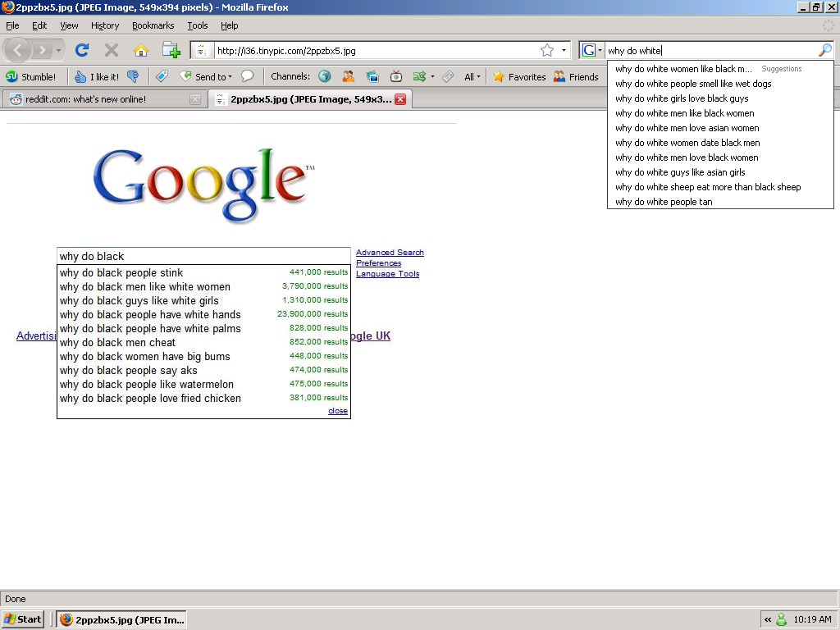Viewport: 840px width, 630px height.
Task: Select the globe channel icon
Action: click(325, 76)
